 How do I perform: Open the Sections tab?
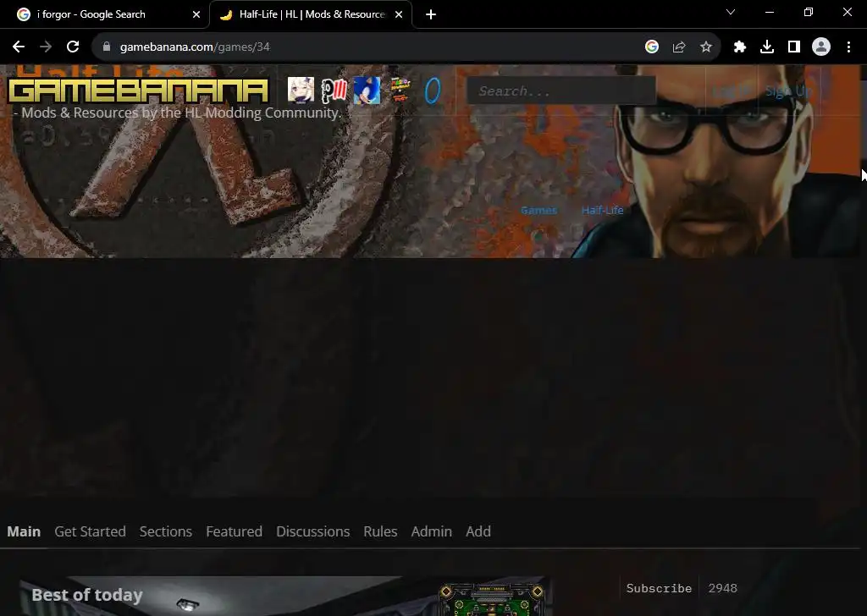coord(166,531)
